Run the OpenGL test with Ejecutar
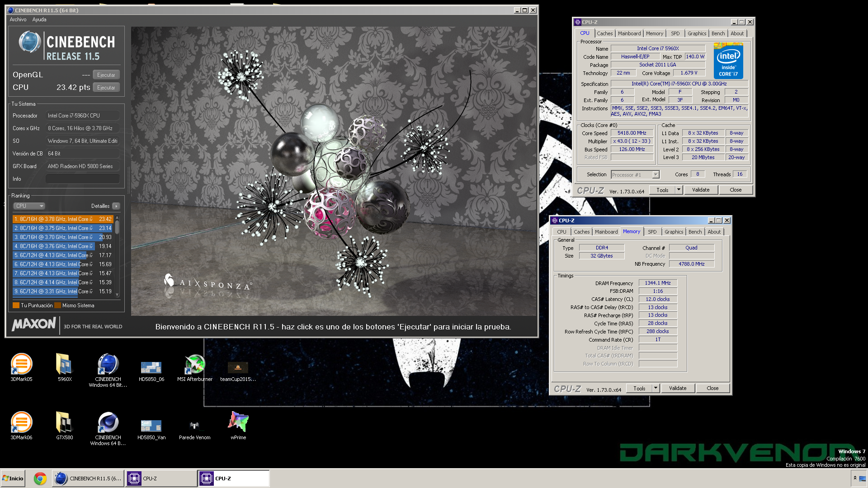Screen dimensions: 868x488 (x=106, y=75)
